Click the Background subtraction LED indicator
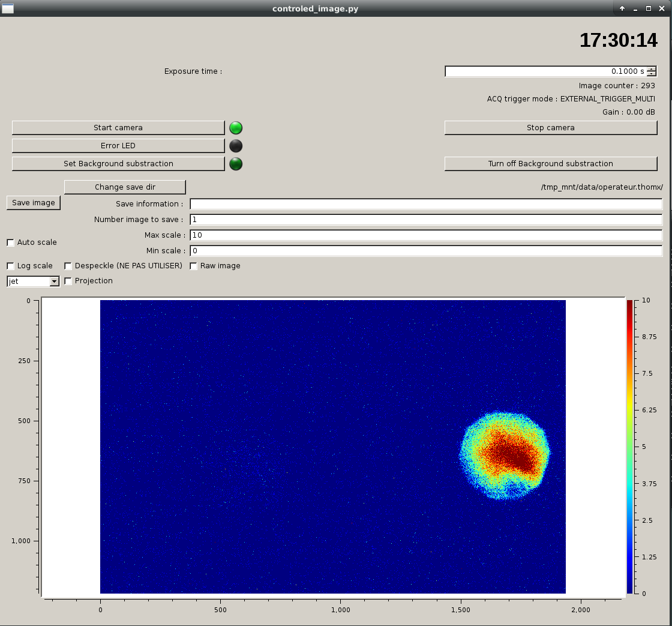This screenshot has height=626, width=672. (x=236, y=164)
